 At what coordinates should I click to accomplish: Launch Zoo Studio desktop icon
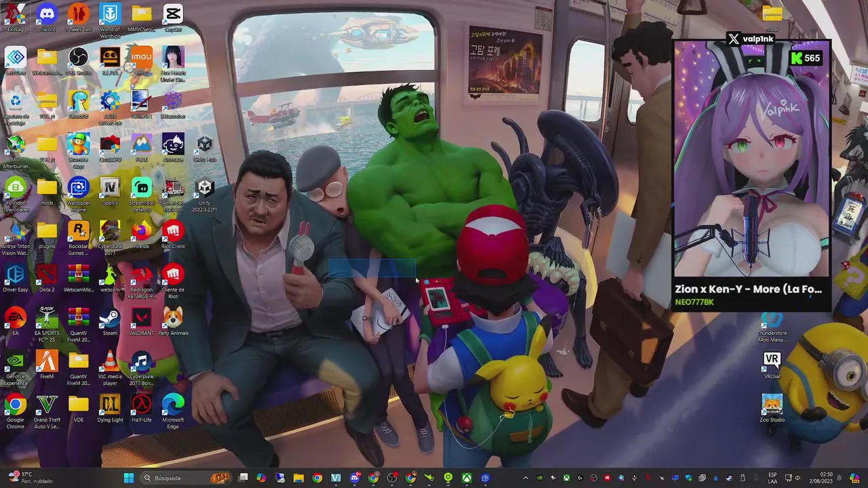click(x=772, y=408)
